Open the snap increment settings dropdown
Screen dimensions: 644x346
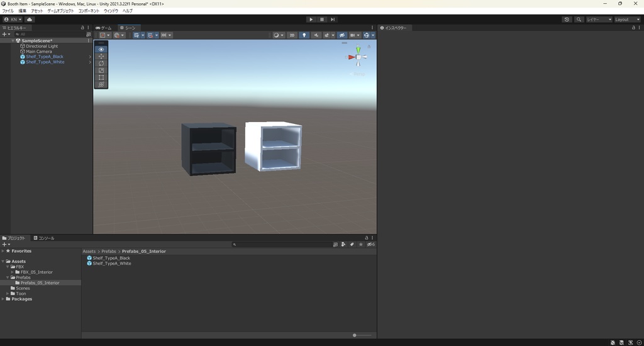click(166, 35)
